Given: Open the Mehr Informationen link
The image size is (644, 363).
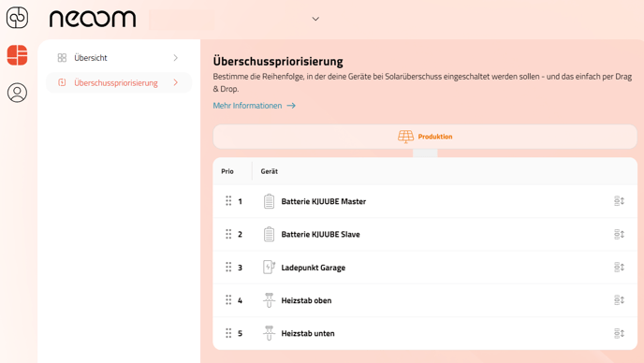Looking at the screenshot, I should click(x=255, y=106).
